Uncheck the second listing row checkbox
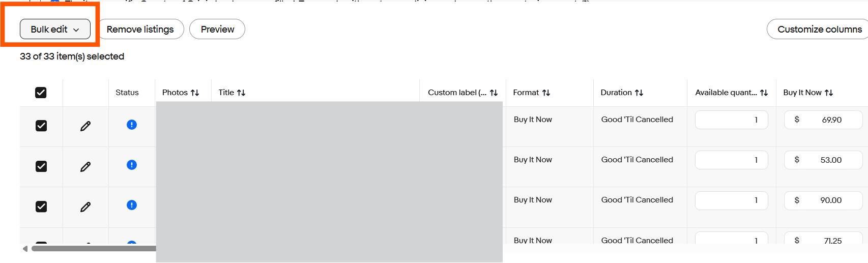 coord(41,166)
